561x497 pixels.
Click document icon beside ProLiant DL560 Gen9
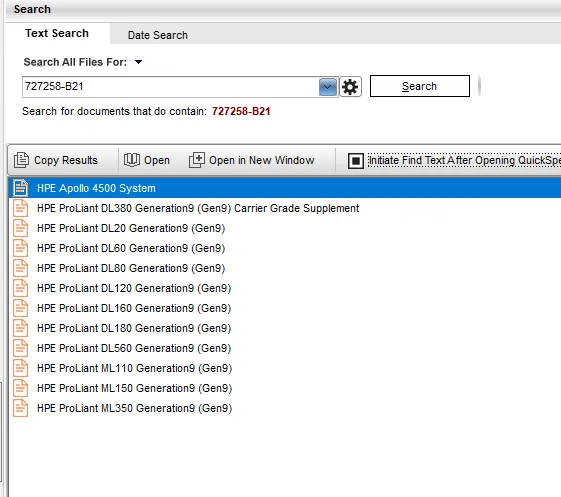click(x=20, y=348)
